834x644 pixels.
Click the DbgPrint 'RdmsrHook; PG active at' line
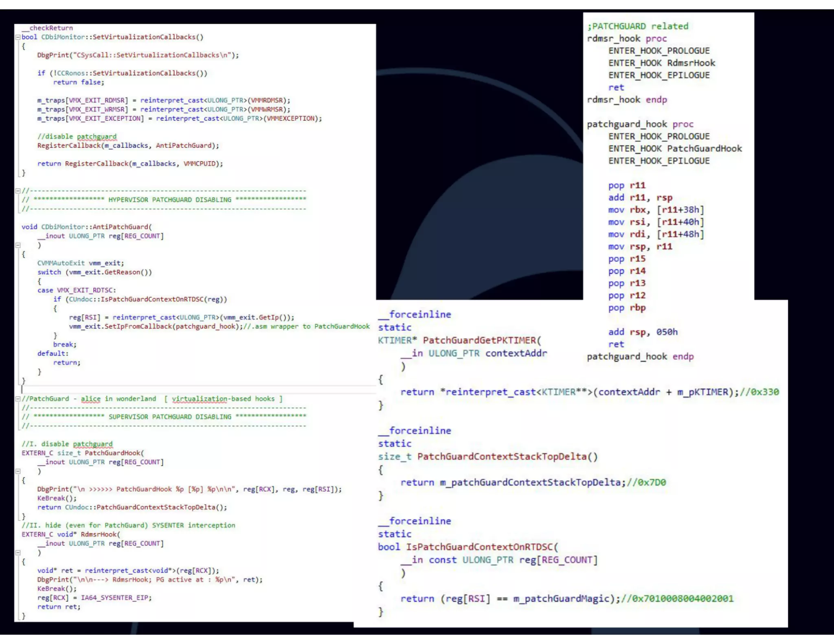[x=150, y=580]
